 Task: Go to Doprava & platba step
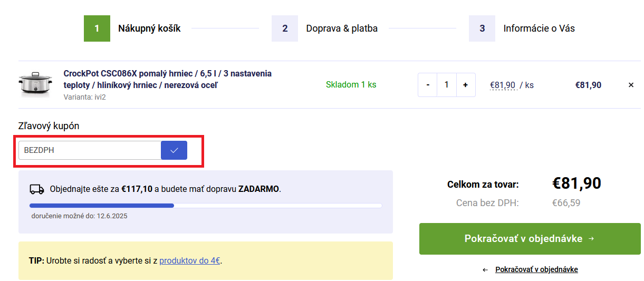coord(342,28)
